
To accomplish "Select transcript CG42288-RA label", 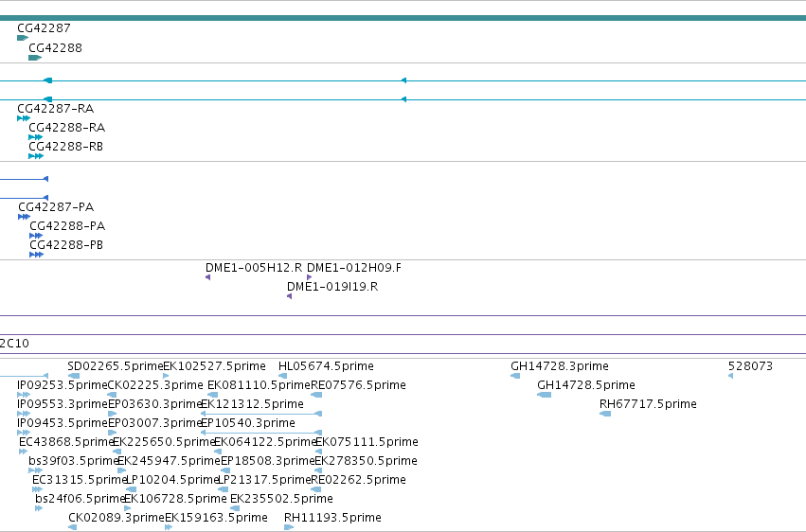I will click(67, 128).
